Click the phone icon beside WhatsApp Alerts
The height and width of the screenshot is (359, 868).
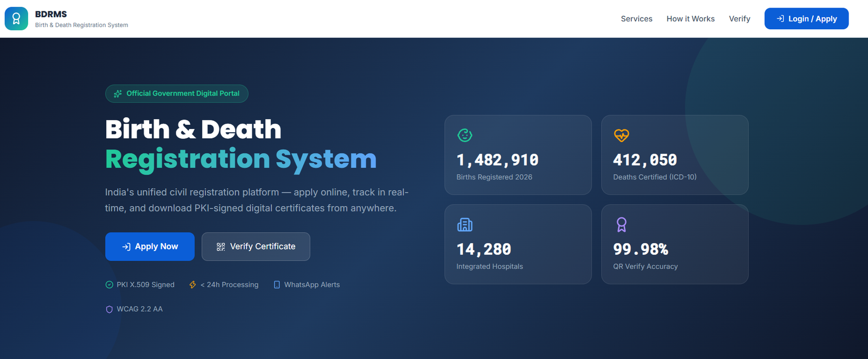[277, 285]
